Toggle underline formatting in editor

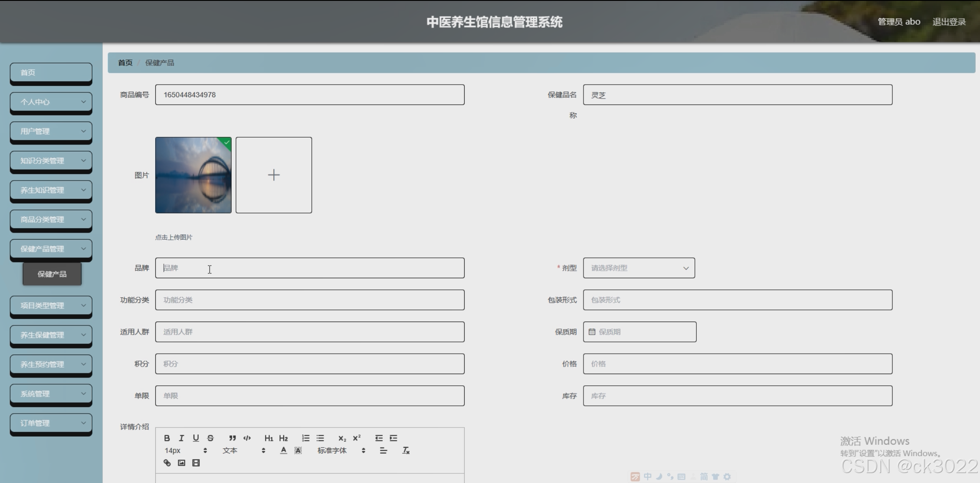tap(196, 438)
